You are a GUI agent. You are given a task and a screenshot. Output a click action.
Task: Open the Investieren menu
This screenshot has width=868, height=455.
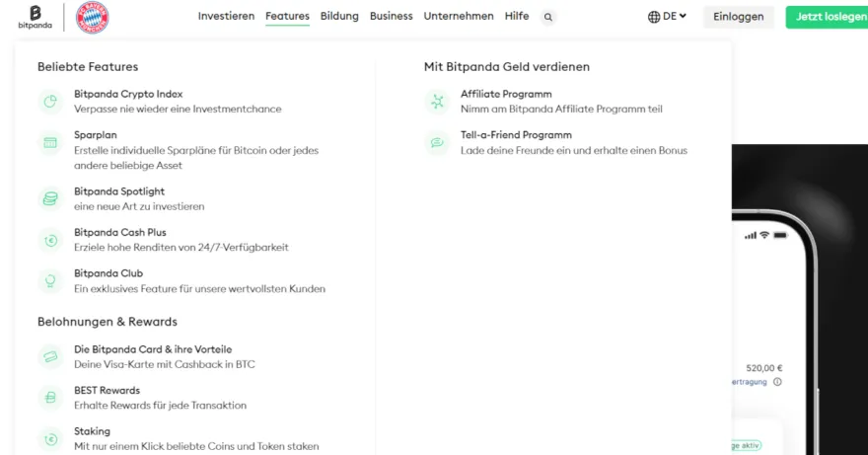click(x=227, y=16)
